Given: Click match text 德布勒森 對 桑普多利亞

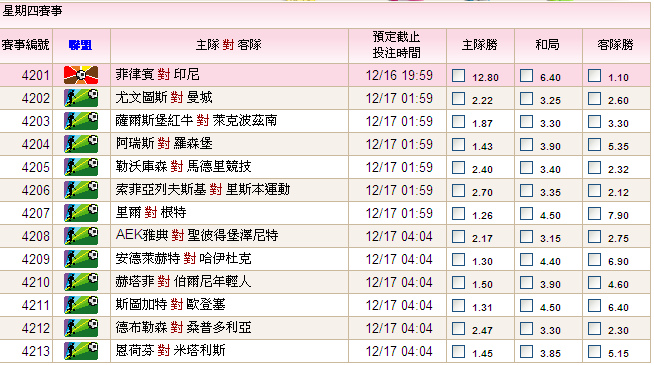Looking at the screenshot, I should coord(184,327).
